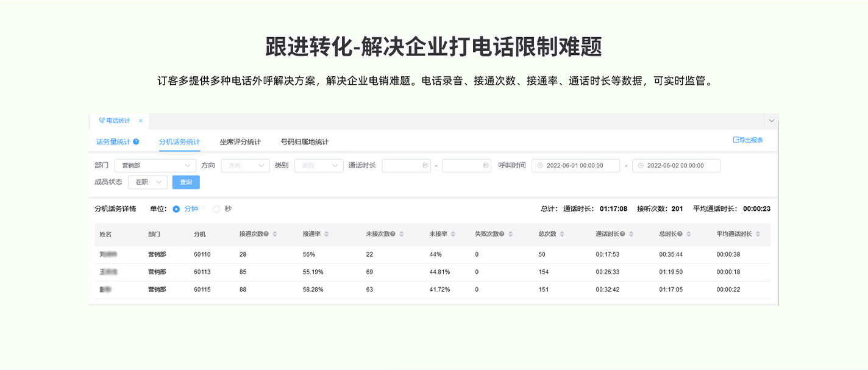The image size is (868, 370).
Task: Open the 部门 dropdown showing 营销部
Action: (155, 165)
